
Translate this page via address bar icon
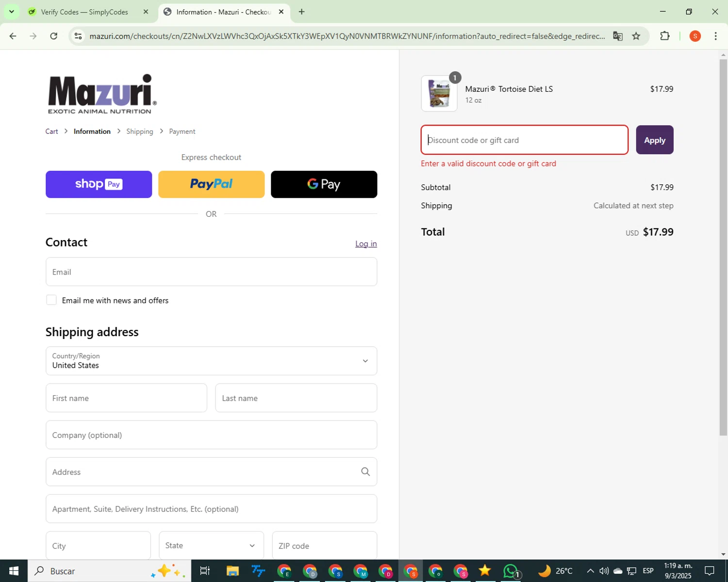pyautogui.click(x=617, y=36)
